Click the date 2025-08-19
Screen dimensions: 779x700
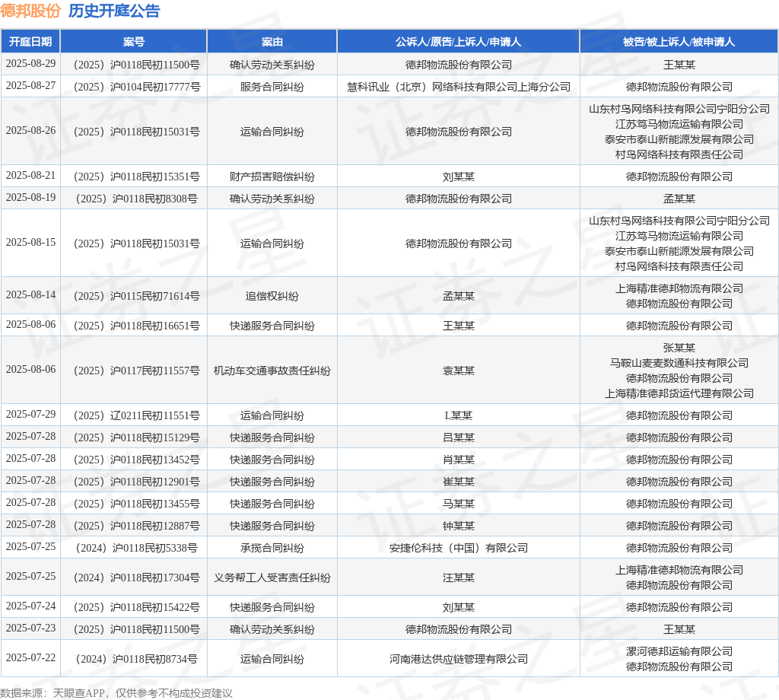coord(30,197)
